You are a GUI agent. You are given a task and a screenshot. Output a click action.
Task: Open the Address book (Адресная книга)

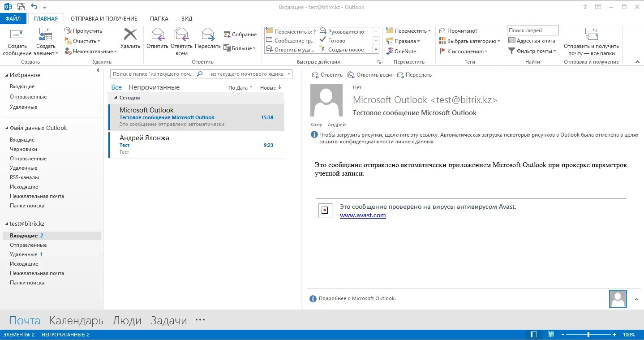tap(532, 41)
